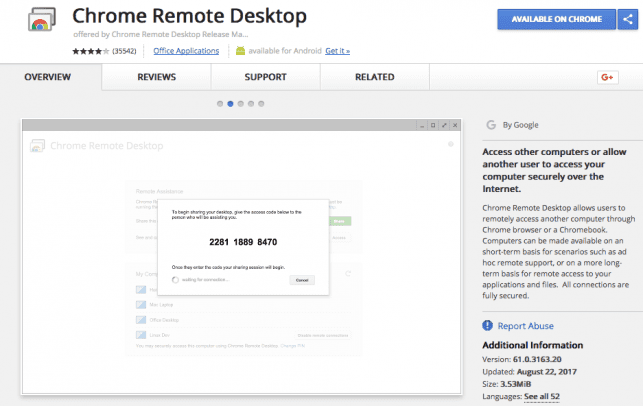Screen dimensions: 643x406
Task: Click the Additional Information heading
Action: (x=533, y=345)
